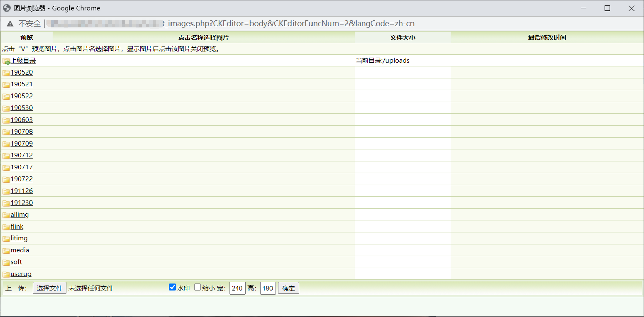This screenshot has height=317, width=644.
Task: Click the 选择文件 choose file button
Action: [49, 288]
